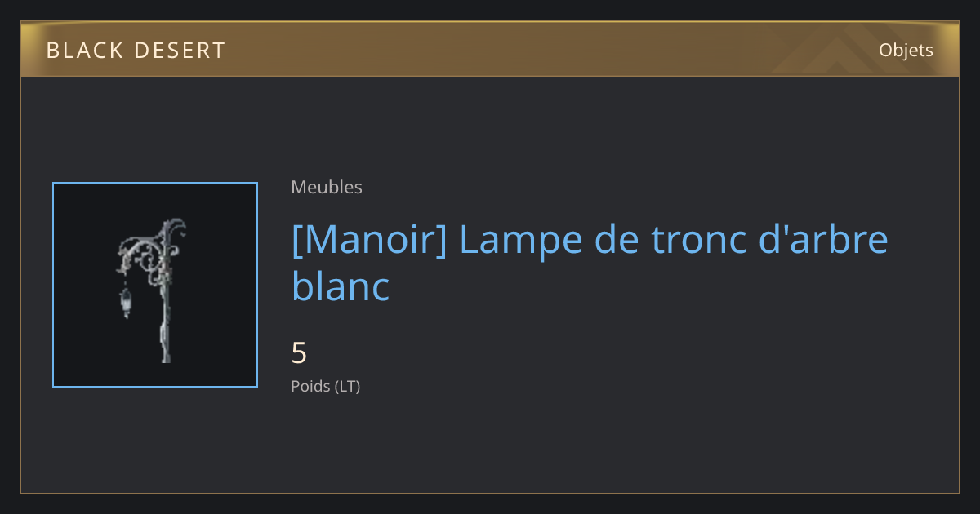Click the BLACK DESERT site title
The image size is (980, 514).
click(x=136, y=51)
